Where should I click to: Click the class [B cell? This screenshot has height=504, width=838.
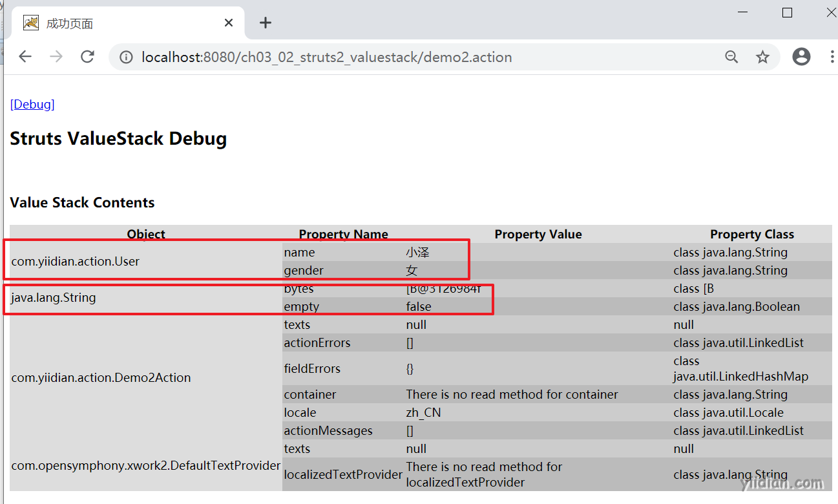(752, 288)
